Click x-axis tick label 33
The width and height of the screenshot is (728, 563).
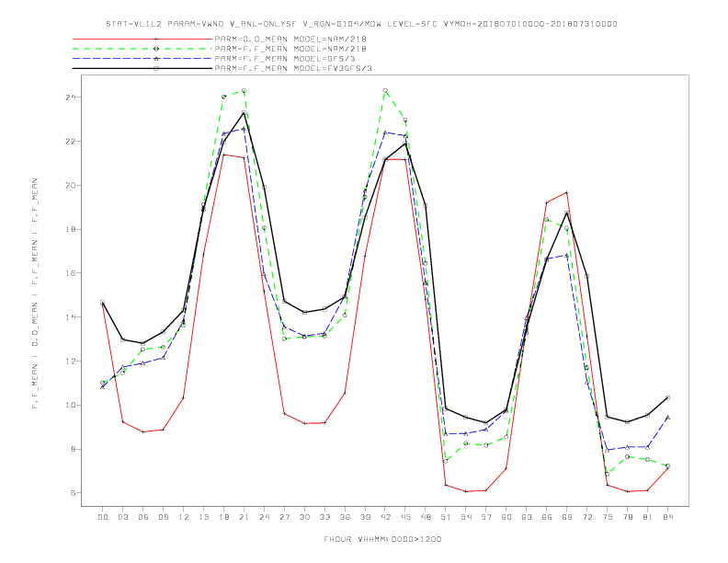pyautogui.click(x=324, y=517)
